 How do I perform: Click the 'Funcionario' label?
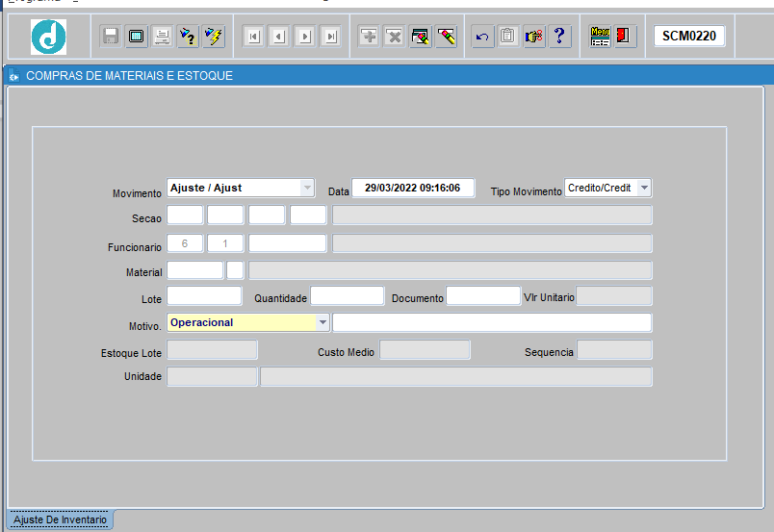click(x=135, y=247)
